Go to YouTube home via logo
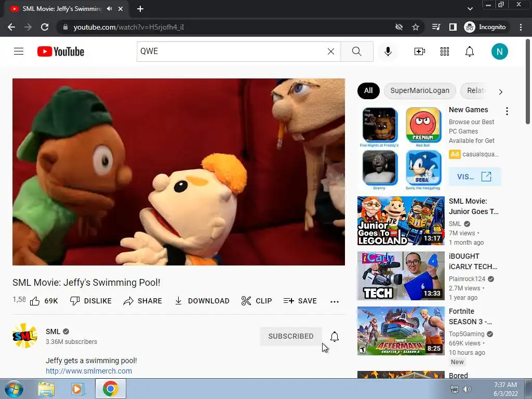The width and height of the screenshot is (532, 399). point(61,51)
